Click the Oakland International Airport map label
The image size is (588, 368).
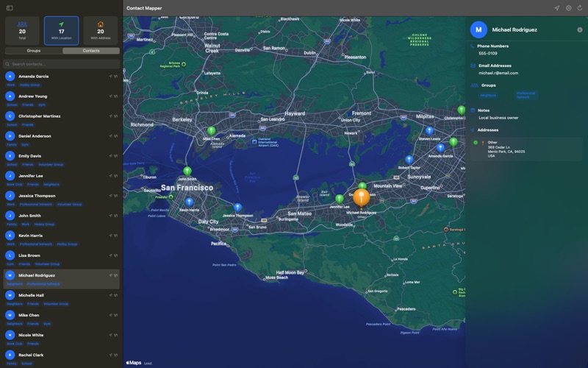tap(265, 142)
